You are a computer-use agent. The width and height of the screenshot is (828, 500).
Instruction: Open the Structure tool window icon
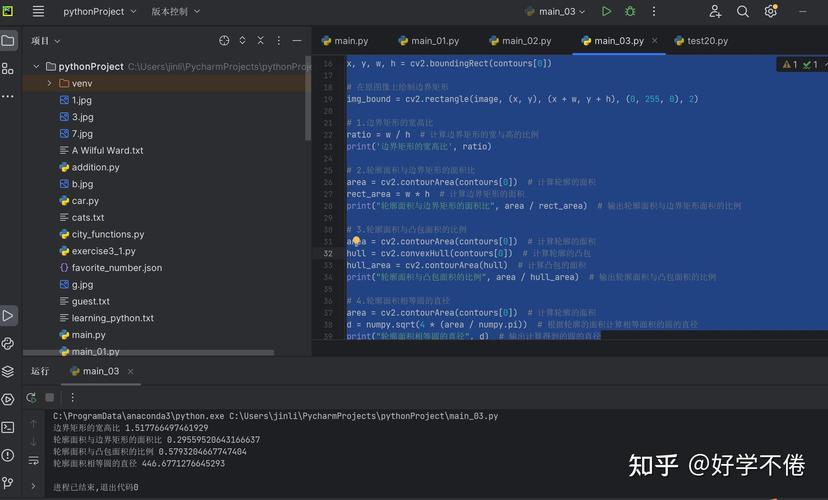(x=8, y=69)
